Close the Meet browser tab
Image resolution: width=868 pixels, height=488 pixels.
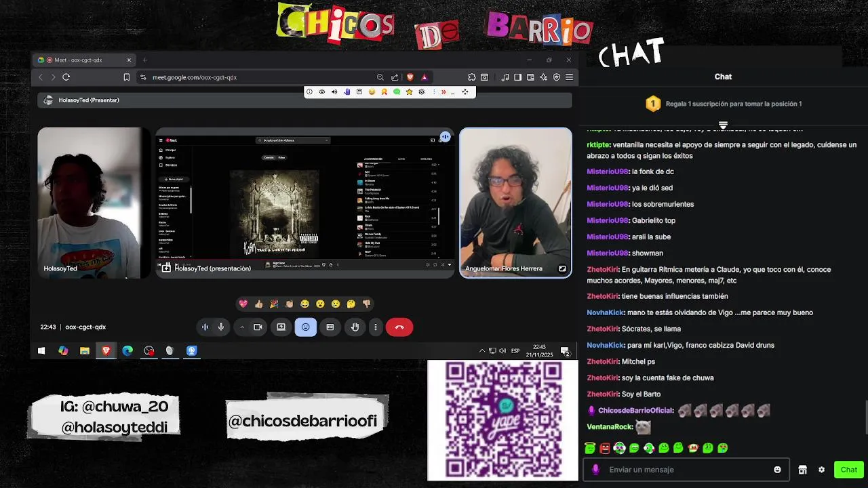[x=129, y=60]
